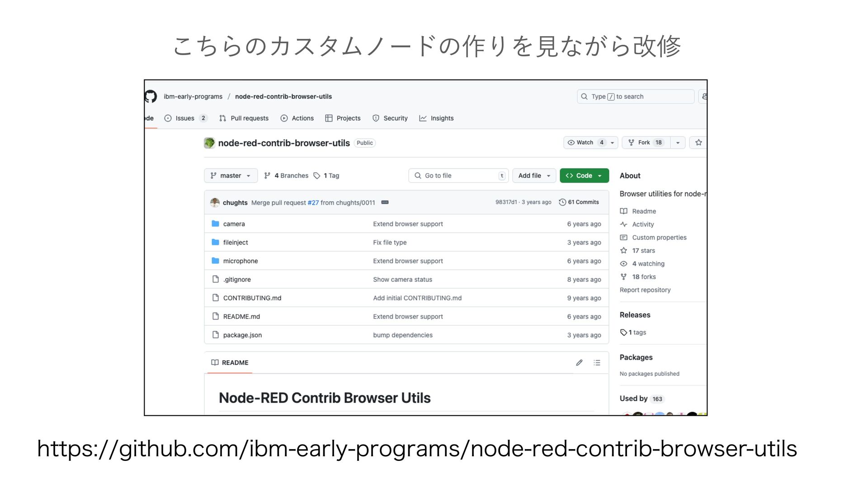Edit README with the pencil icon
868x488 pixels.
click(579, 362)
